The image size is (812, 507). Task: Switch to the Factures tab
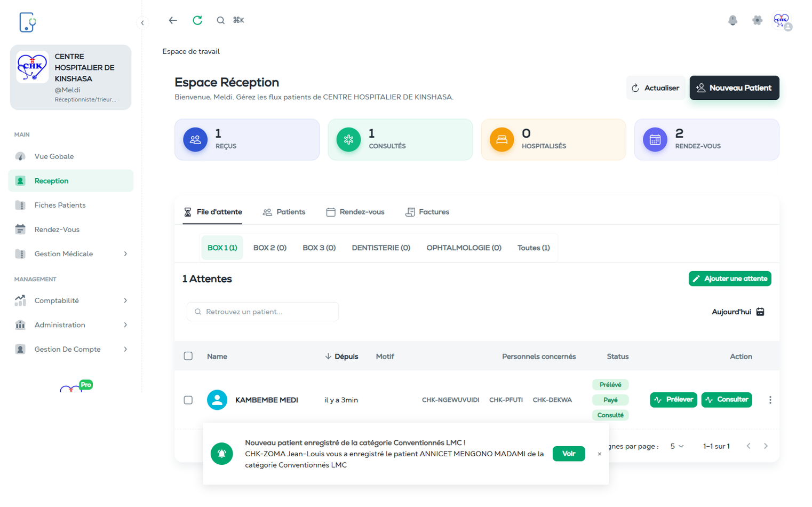[427, 212]
